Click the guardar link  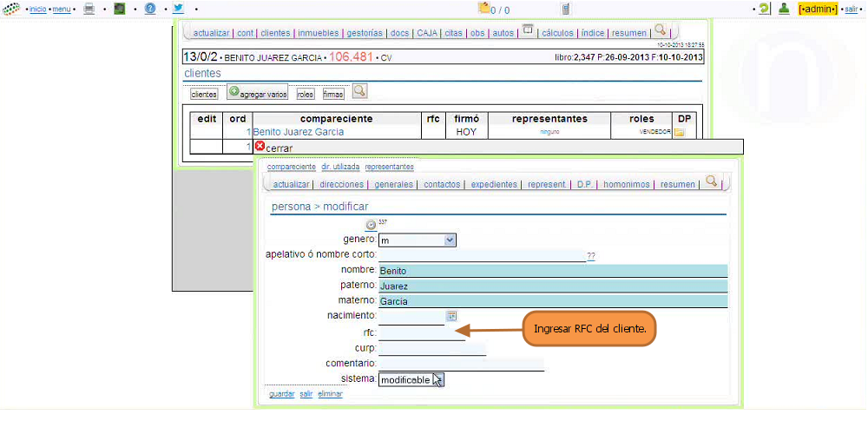pos(282,394)
